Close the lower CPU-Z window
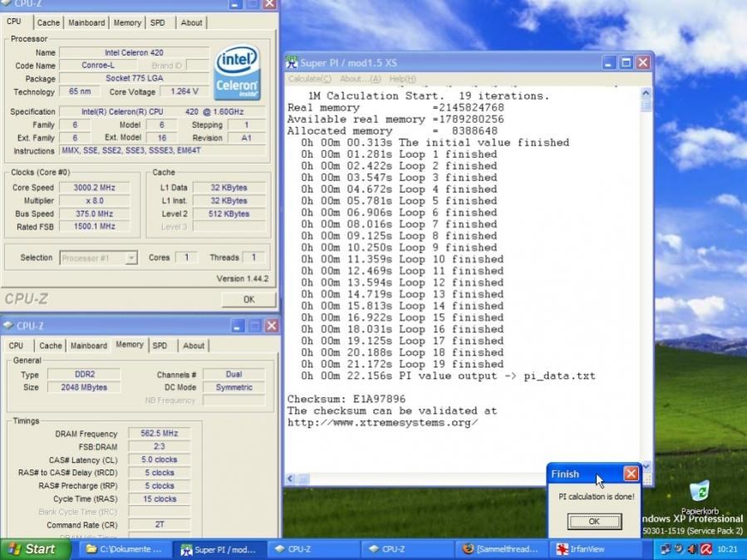 (272, 326)
